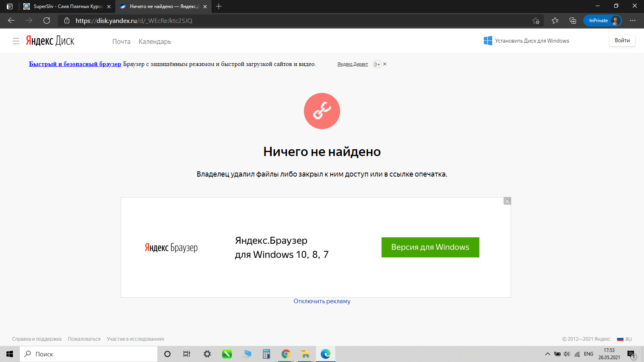Open the InPrivate profile button
Screen dimensions: 644x362
603,21
